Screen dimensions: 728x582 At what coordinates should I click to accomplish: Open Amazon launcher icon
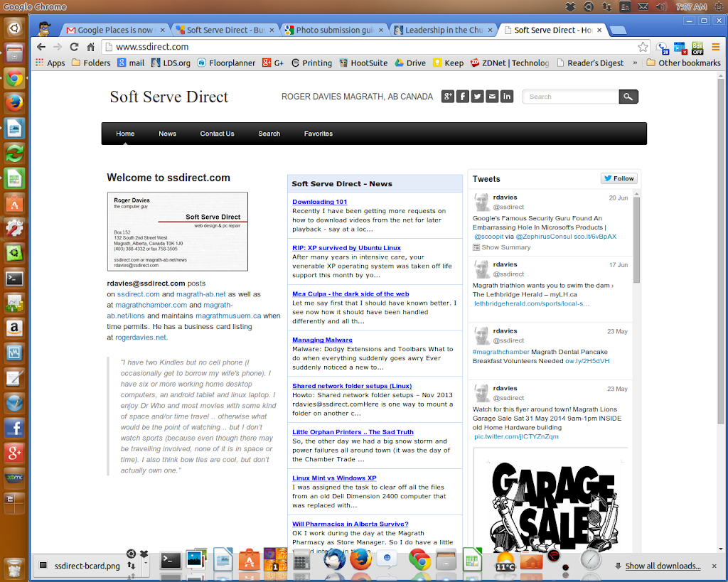click(x=14, y=328)
